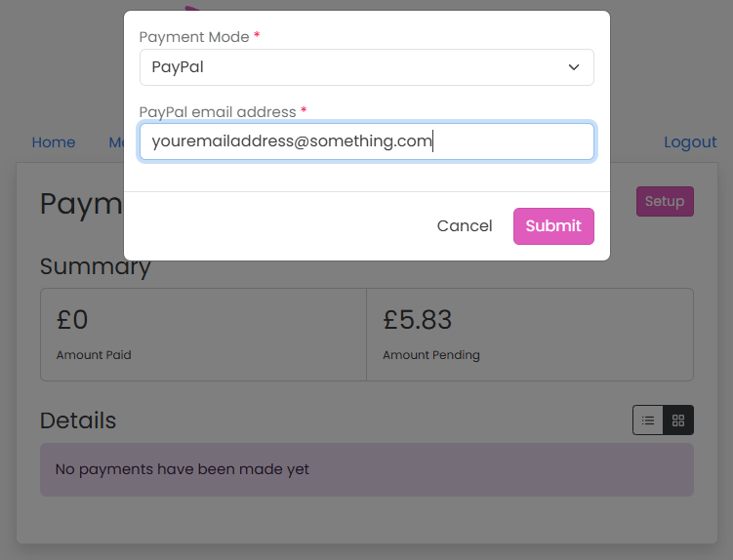Screen dimensions: 733x560
Task: Cancel the payment setup dialog
Action: (465, 226)
